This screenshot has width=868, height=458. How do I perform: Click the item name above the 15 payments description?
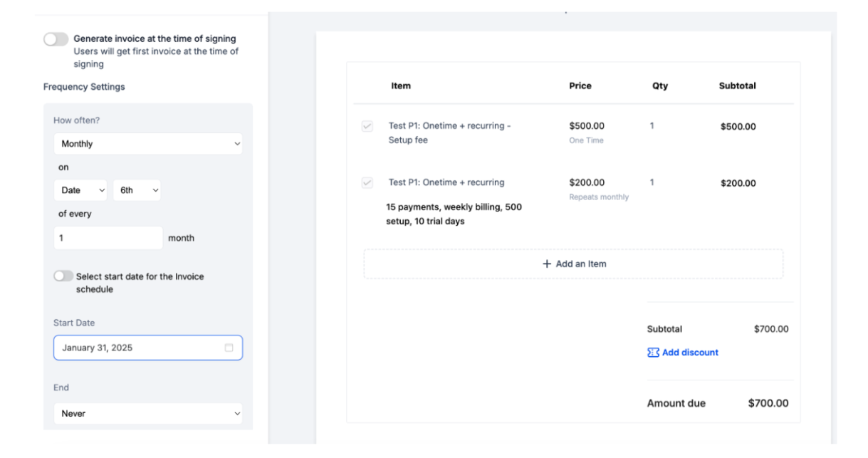(x=446, y=183)
